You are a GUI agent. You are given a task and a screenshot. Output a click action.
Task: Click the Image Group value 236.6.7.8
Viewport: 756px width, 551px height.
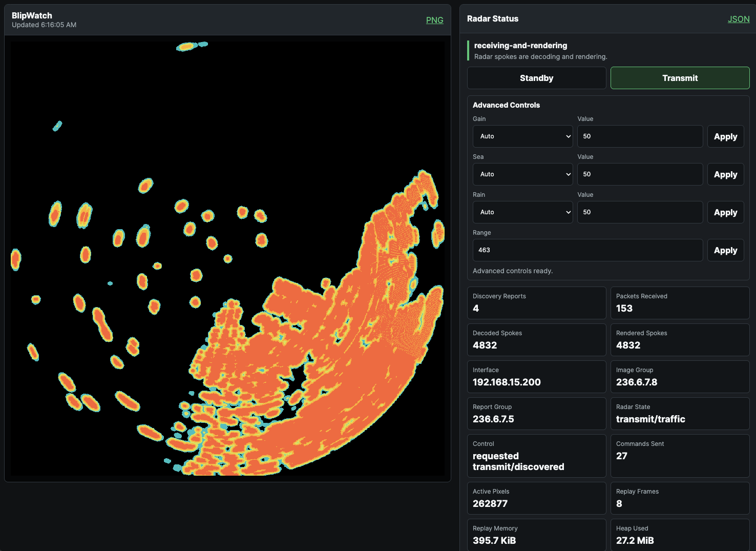(637, 382)
